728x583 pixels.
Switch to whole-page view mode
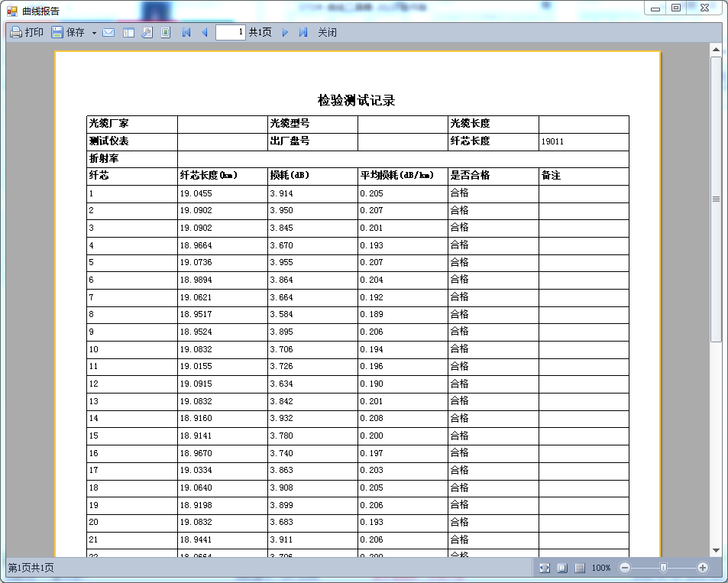[x=562, y=568]
